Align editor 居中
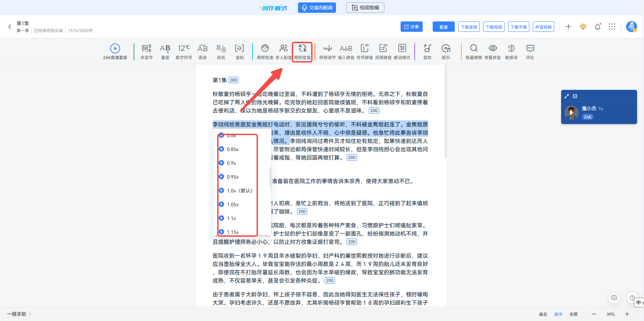 point(558,314)
